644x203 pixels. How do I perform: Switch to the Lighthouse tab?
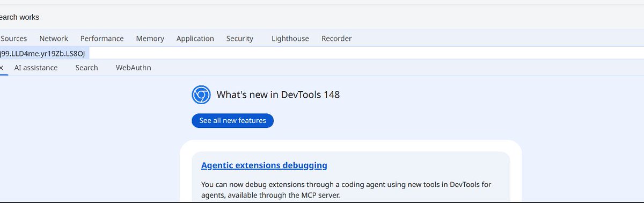click(x=290, y=39)
